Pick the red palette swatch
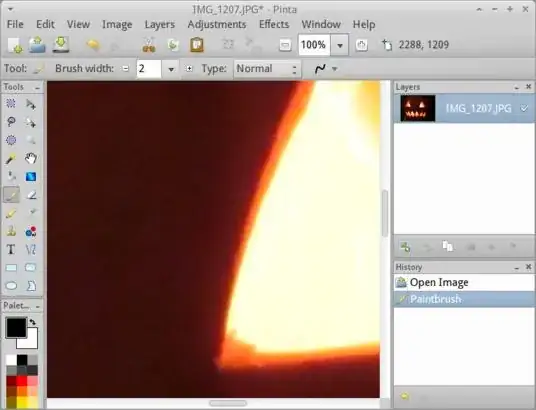This screenshot has height=410, width=536. (22, 381)
